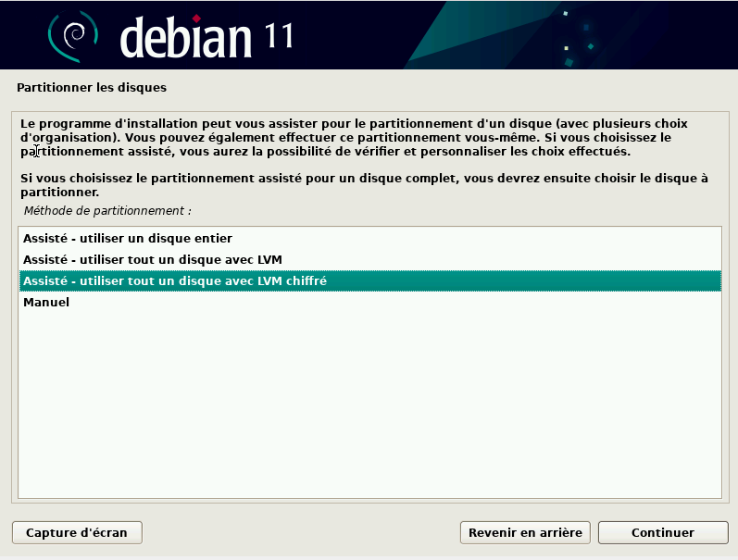Click the small glowing squares in the banner
Image resolution: width=738 pixels, height=560 pixels.
[567, 46]
